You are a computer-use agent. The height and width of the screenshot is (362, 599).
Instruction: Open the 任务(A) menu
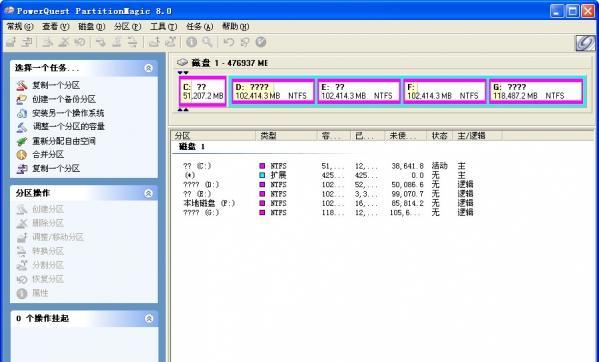(199, 26)
